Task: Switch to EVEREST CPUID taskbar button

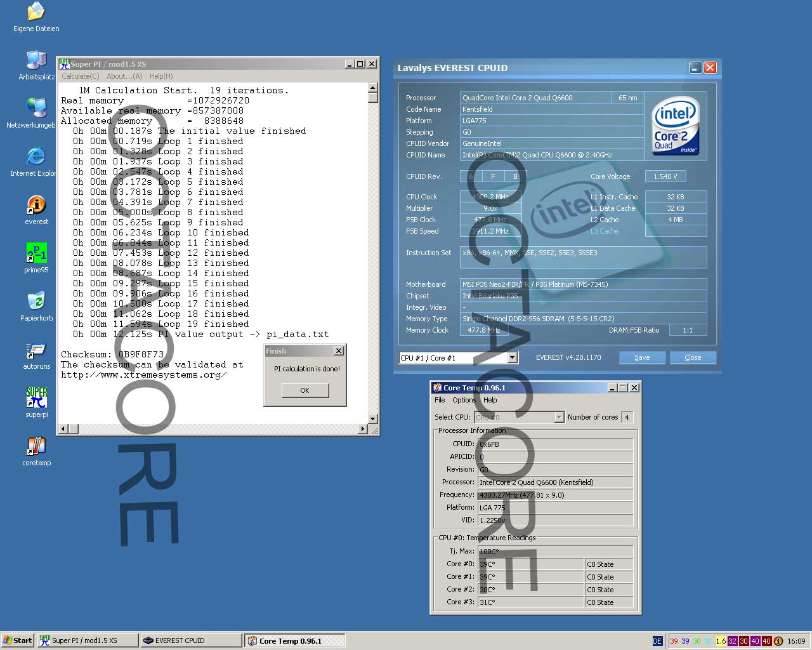Action: [x=191, y=640]
